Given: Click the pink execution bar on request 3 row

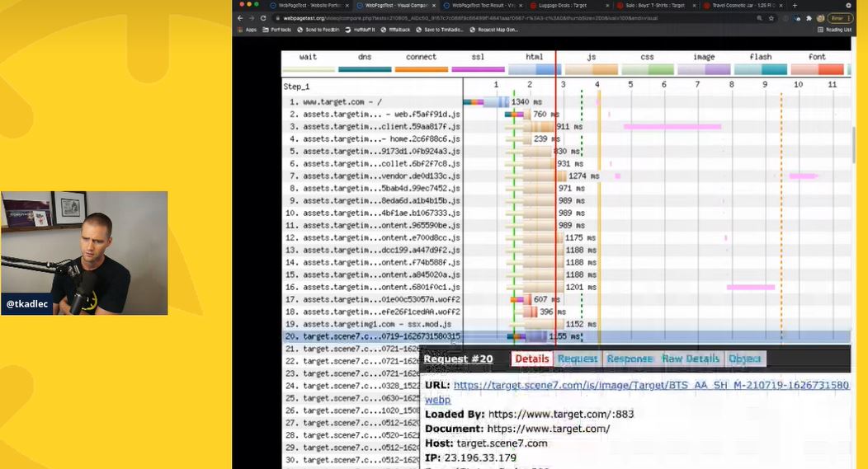Looking at the screenshot, I should (x=672, y=127).
